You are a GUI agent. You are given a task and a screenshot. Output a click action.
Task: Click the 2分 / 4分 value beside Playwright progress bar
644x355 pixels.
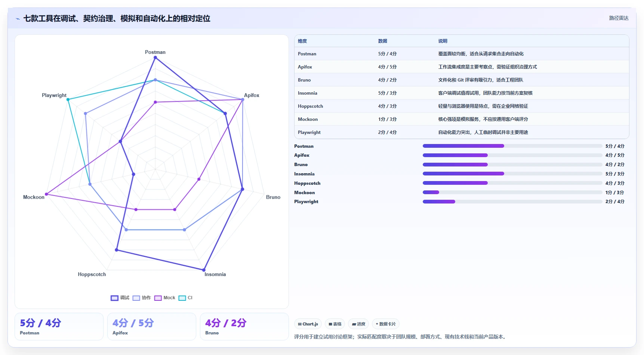[x=615, y=202]
